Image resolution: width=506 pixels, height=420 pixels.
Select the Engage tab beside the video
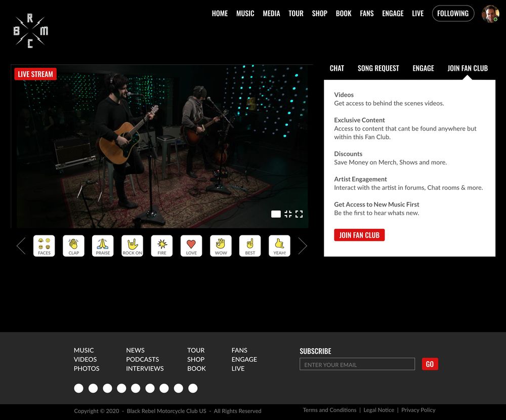point(423,68)
